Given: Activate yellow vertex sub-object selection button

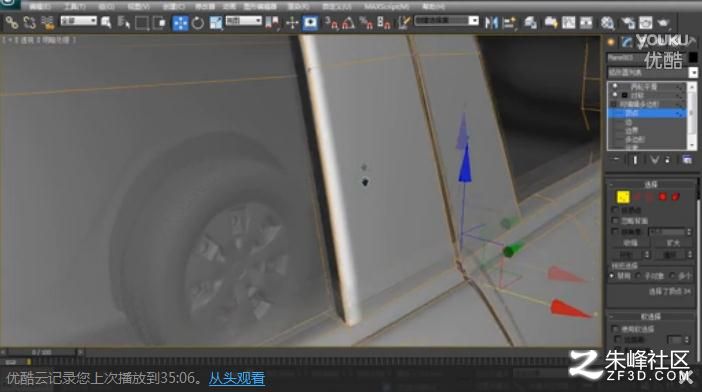Looking at the screenshot, I should pos(623,197).
